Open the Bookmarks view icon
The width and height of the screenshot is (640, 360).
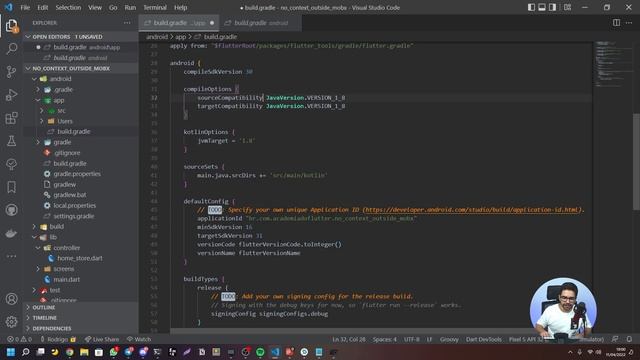(x=11, y=187)
